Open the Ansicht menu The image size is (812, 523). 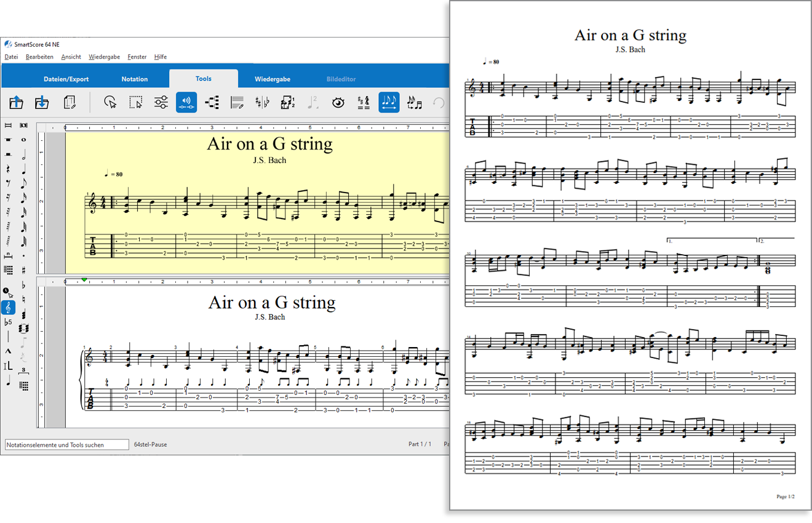[71, 57]
